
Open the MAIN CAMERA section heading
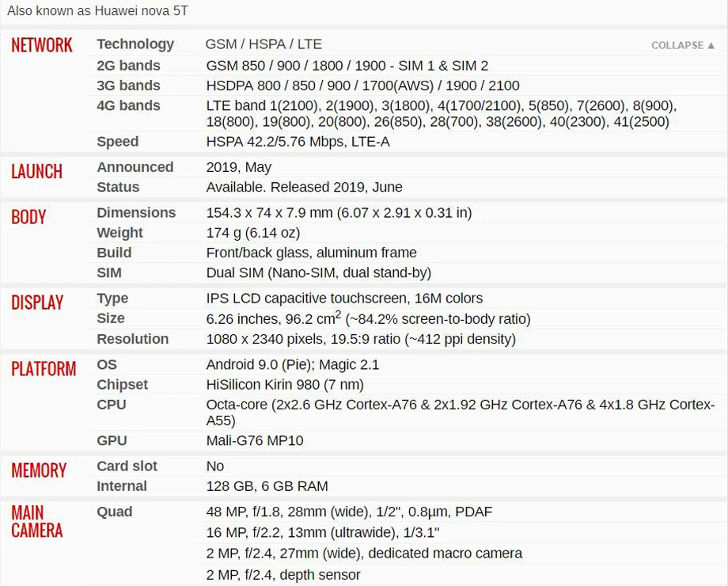tap(37, 521)
